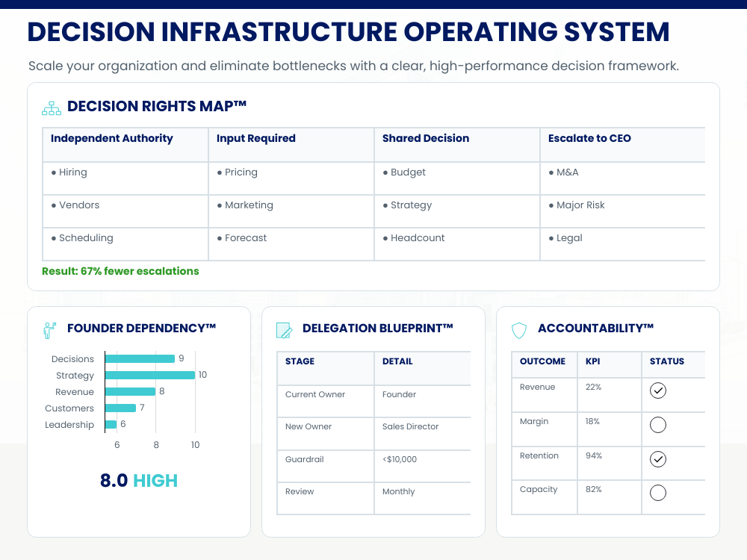Select the Revenue bar in Founder Dependency chart

coord(131,391)
